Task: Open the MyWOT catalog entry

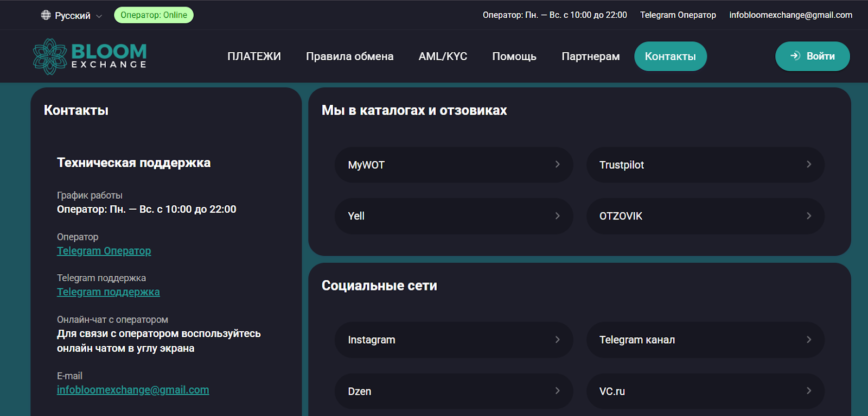Action: (454, 165)
